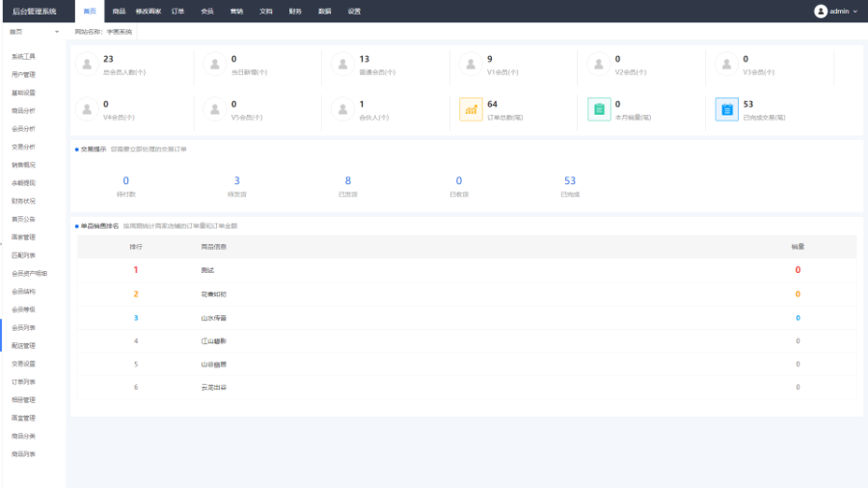
Task: Open 画家管理 in the sidebar
Action: (23, 237)
